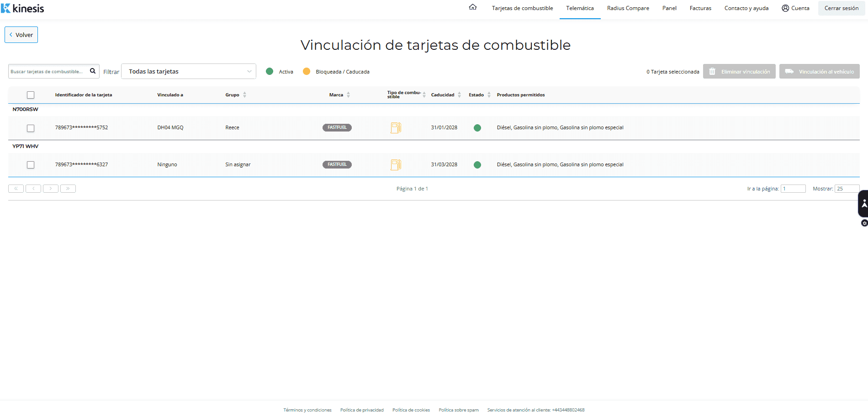
Task: Open the Cuenta account menu
Action: pyautogui.click(x=795, y=8)
